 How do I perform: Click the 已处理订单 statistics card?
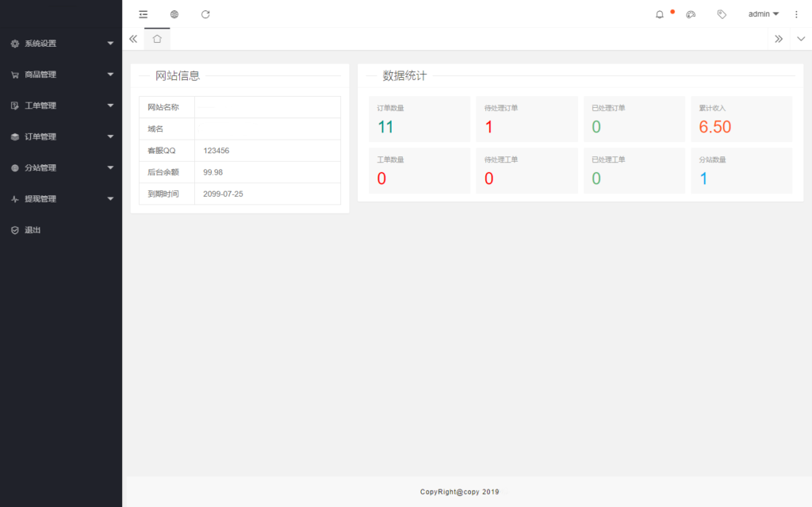point(634,119)
